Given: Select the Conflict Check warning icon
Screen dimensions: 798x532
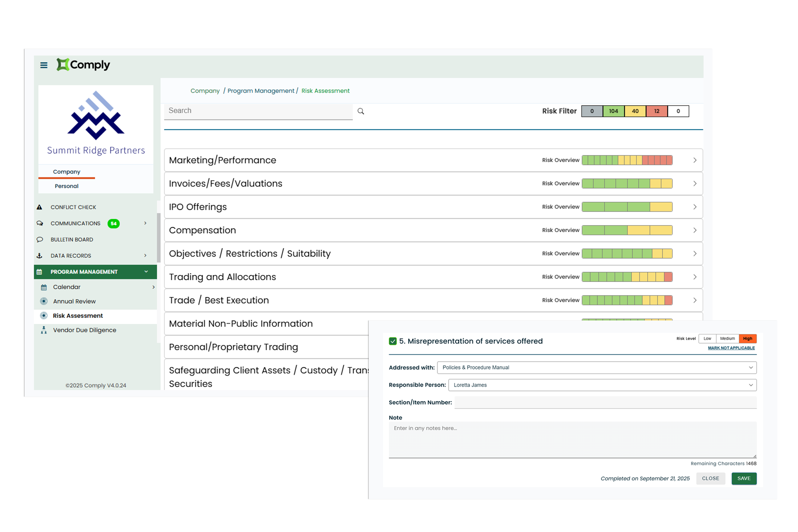Looking at the screenshot, I should (x=40, y=206).
